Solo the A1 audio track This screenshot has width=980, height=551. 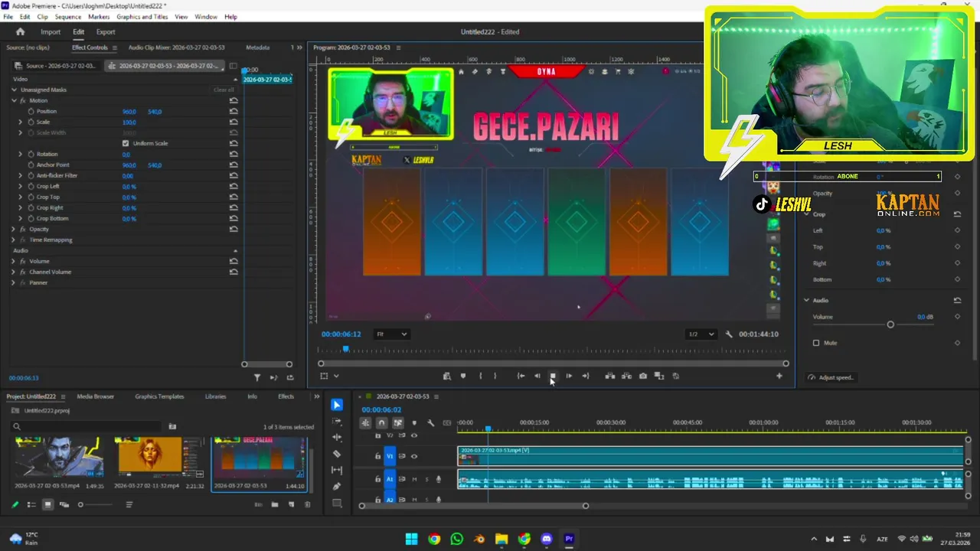(x=426, y=479)
